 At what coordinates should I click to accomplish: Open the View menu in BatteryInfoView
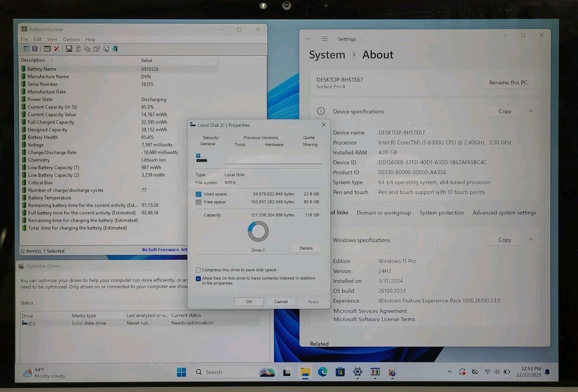(52, 39)
